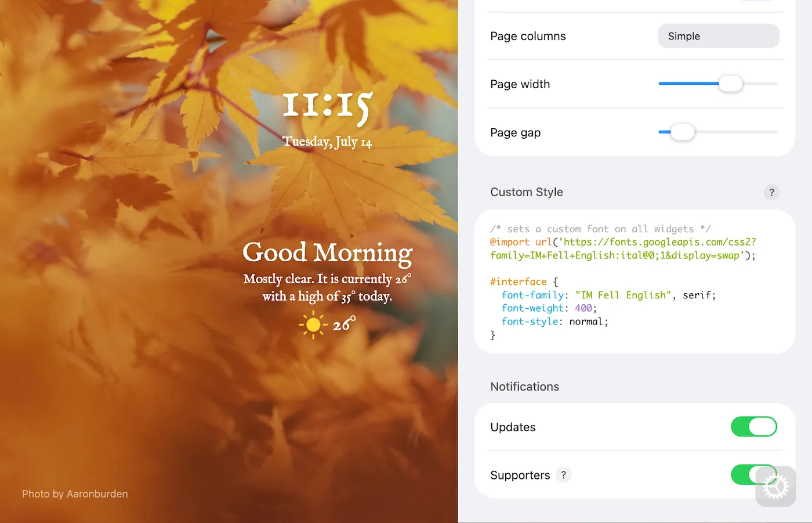Click the Custom Style section heading
The image size is (812, 523).
(x=527, y=192)
